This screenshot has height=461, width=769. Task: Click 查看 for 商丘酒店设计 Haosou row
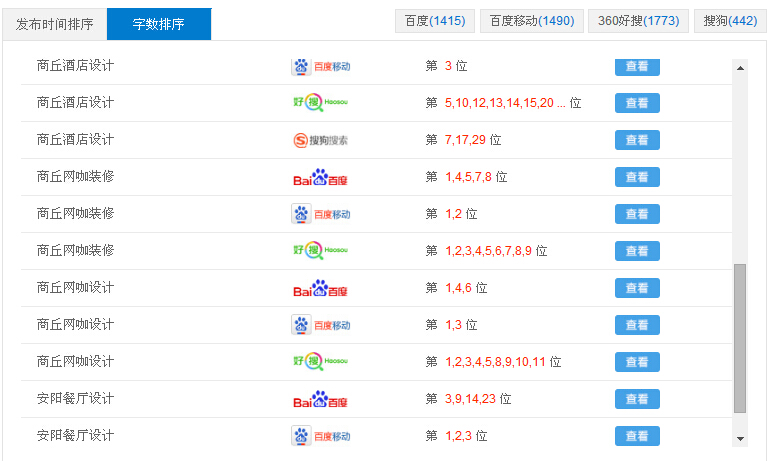(x=637, y=103)
